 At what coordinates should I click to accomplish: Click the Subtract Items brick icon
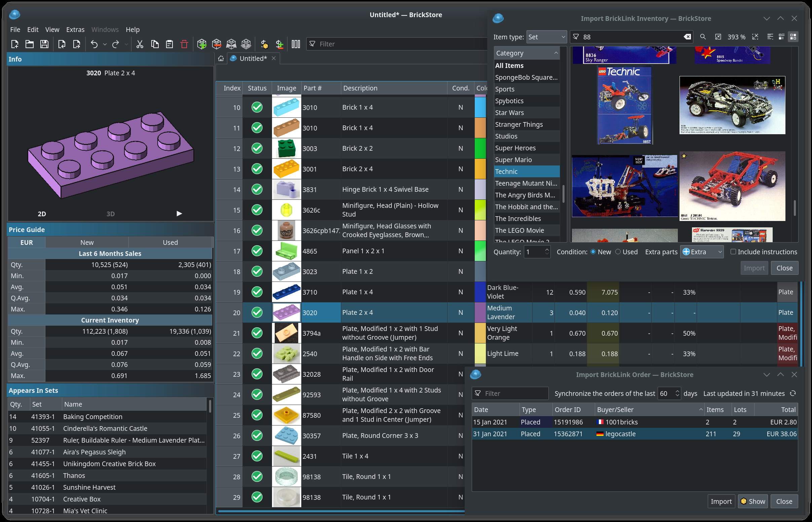(217, 44)
